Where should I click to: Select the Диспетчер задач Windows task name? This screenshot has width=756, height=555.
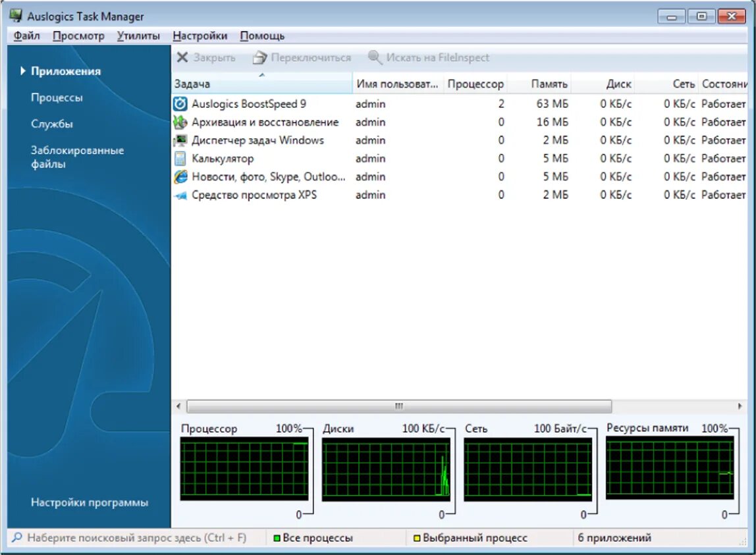tap(258, 140)
